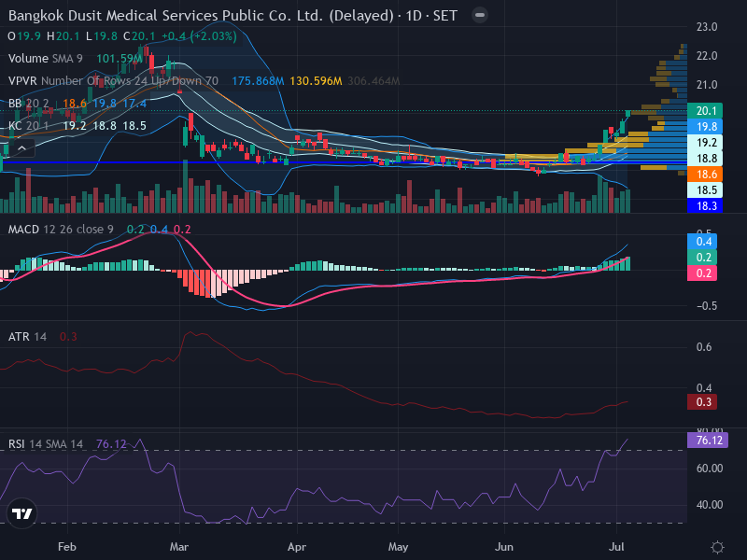Click the 21.0 price scale label
The height and width of the screenshot is (560, 747).
tap(707, 85)
